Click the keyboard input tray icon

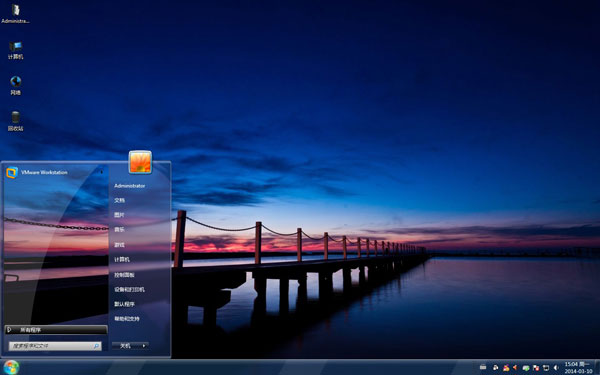(483, 367)
